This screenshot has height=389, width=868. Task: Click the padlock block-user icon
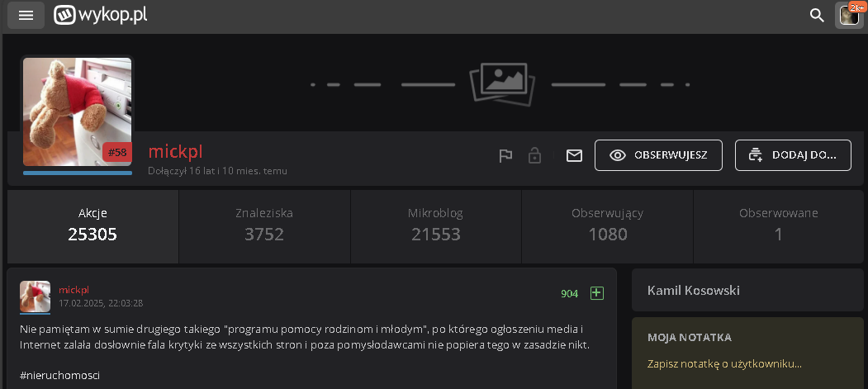(x=534, y=155)
